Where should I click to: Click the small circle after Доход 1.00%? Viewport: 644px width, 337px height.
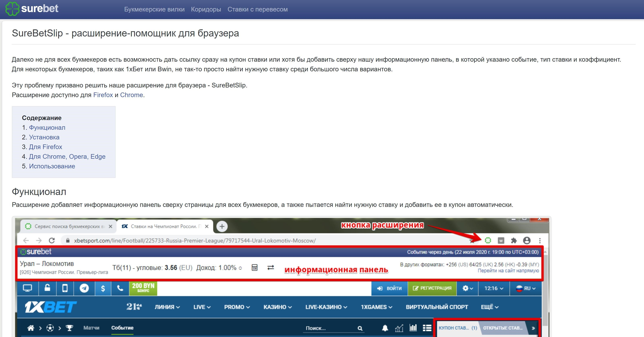point(240,268)
